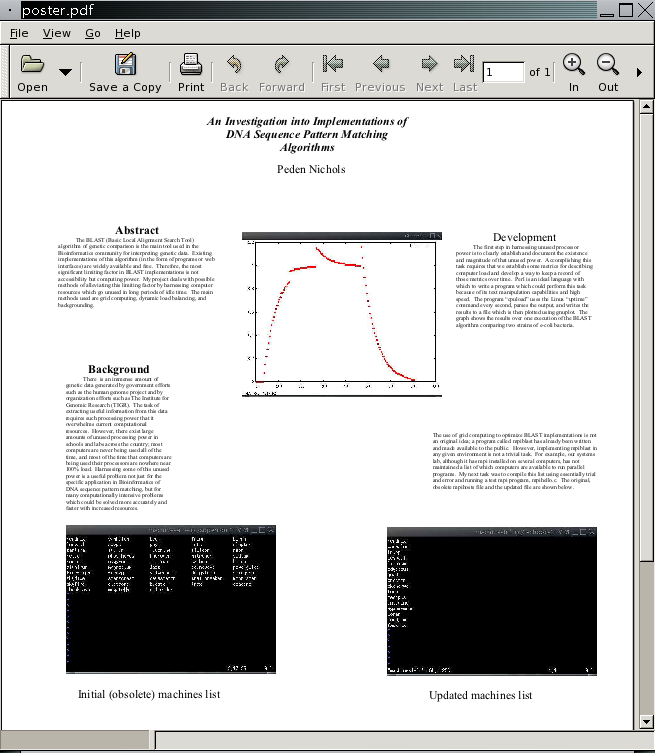Jump to the First page icon

coord(333,63)
